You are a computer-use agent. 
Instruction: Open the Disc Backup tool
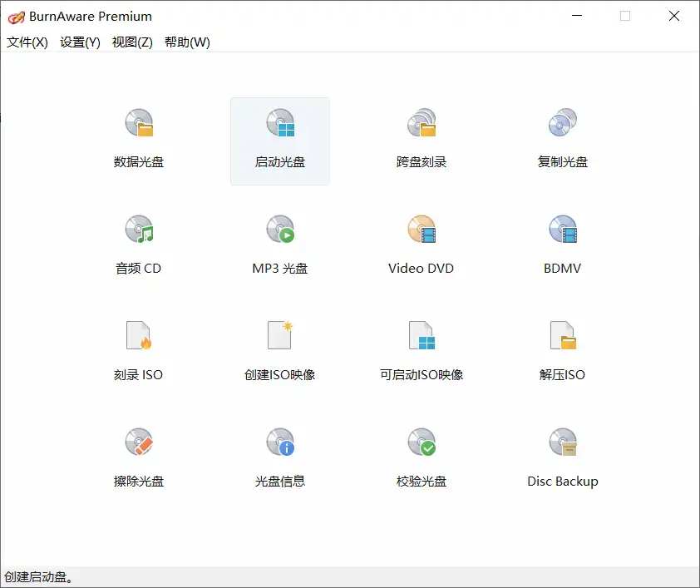(x=563, y=461)
